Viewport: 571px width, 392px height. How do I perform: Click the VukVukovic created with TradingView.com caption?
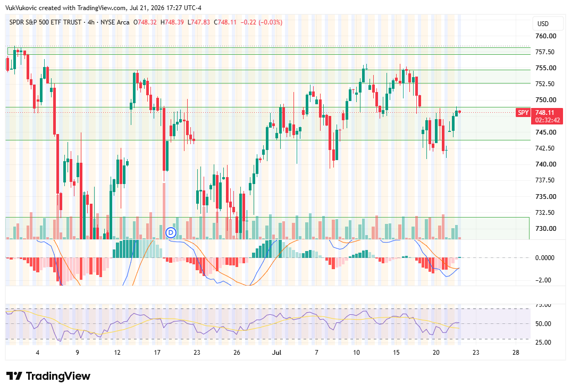[104, 7]
